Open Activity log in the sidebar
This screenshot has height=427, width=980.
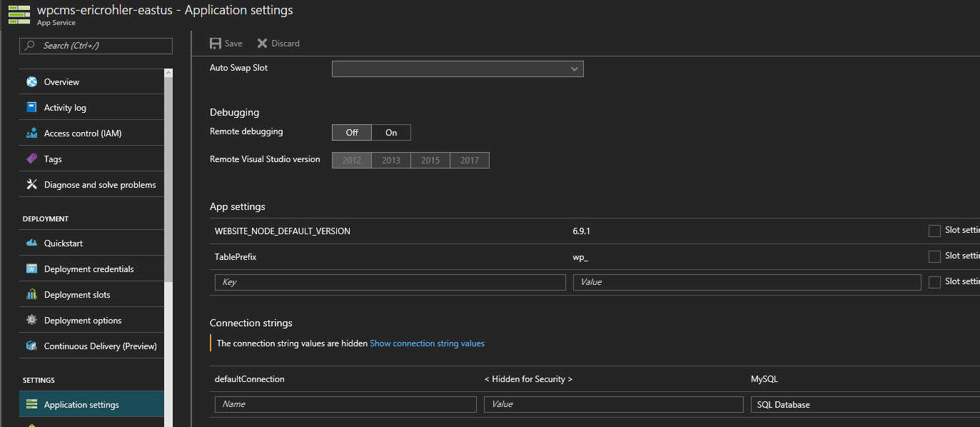click(91, 108)
